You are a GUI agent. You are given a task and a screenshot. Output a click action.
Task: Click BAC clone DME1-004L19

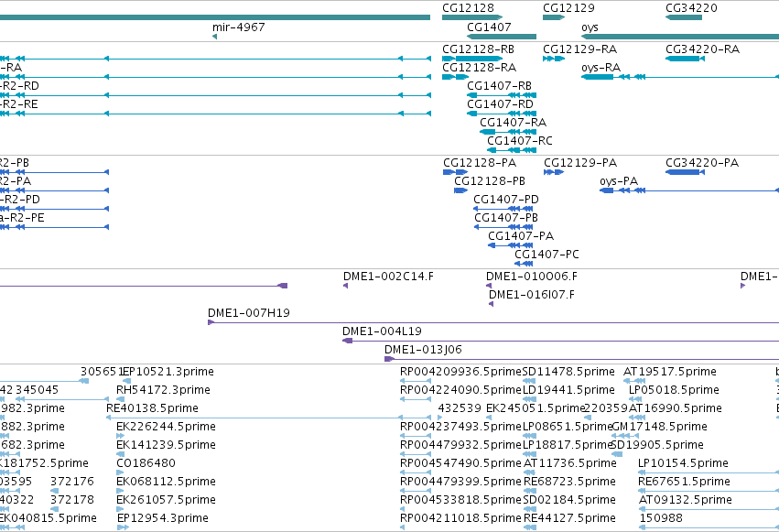(382, 331)
